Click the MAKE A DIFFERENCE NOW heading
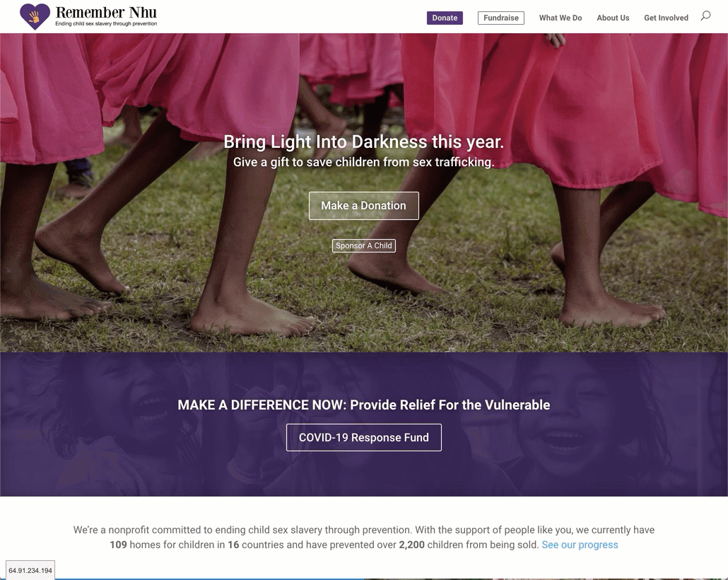The width and height of the screenshot is (728, 580). click(364, 405)
